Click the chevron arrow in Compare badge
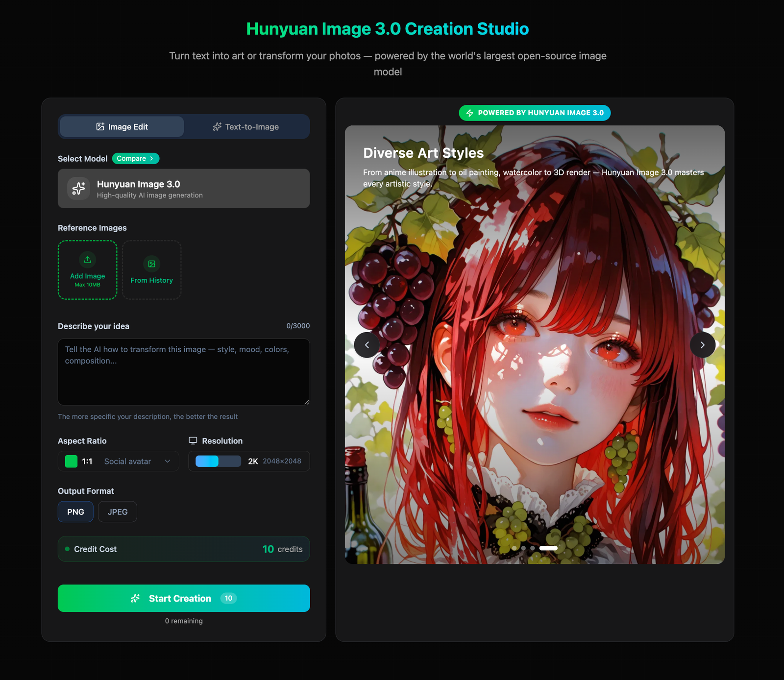 point(152,159)
